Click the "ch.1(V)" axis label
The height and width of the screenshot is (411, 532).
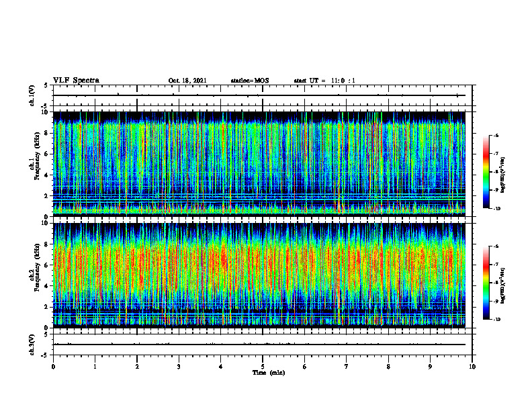coord(32,95)
